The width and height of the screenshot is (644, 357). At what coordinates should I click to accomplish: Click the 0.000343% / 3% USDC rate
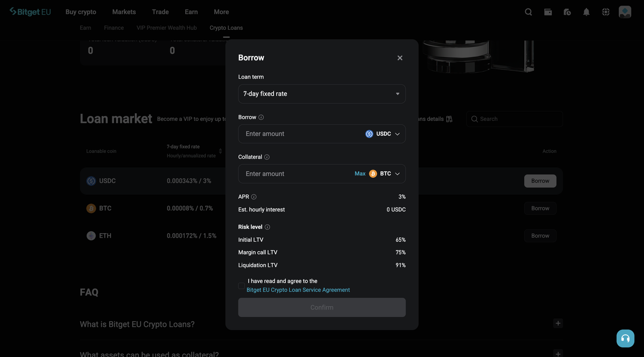pyautogui.click(x=189, y=181)
